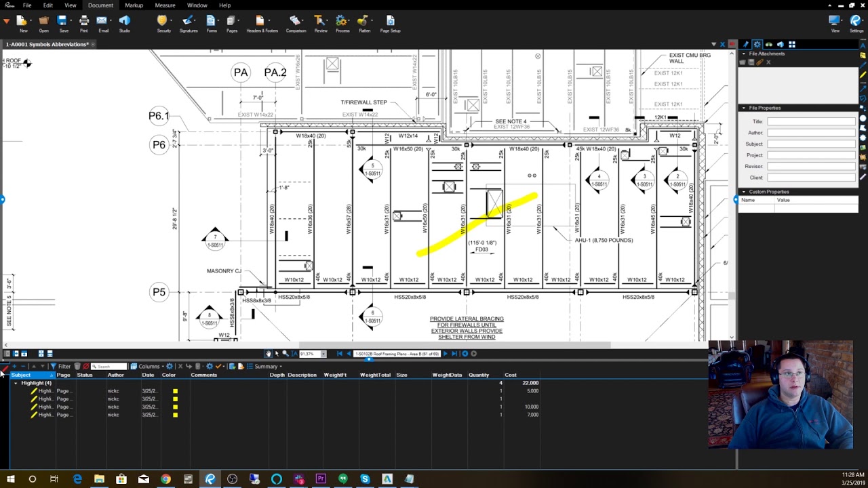The image size is (868, 488).
Task: Open the Security tool
Action: point(163,23)
